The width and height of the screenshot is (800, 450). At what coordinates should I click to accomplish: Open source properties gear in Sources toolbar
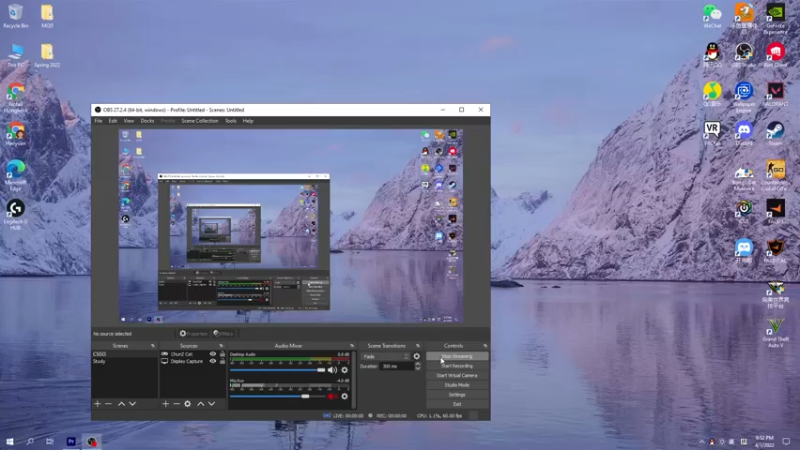(188, 404)
